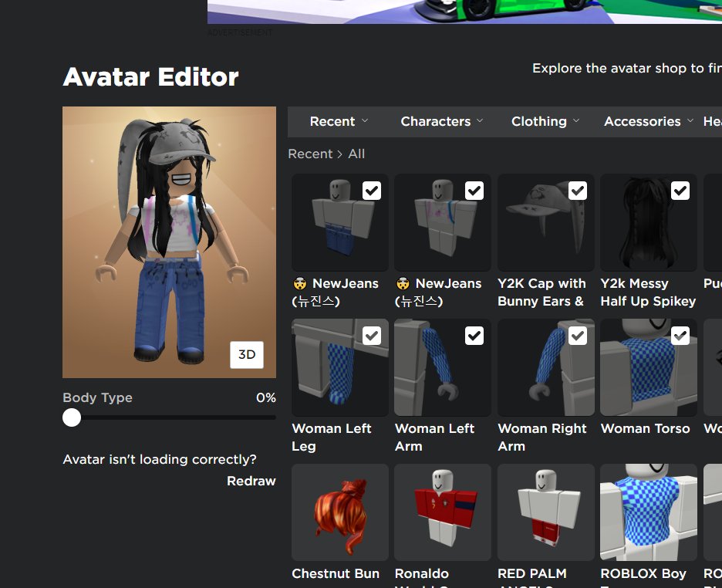Select the Woman Left Arm thumbnail
Screen dimensions: 722x588
[x=443, y=367]
